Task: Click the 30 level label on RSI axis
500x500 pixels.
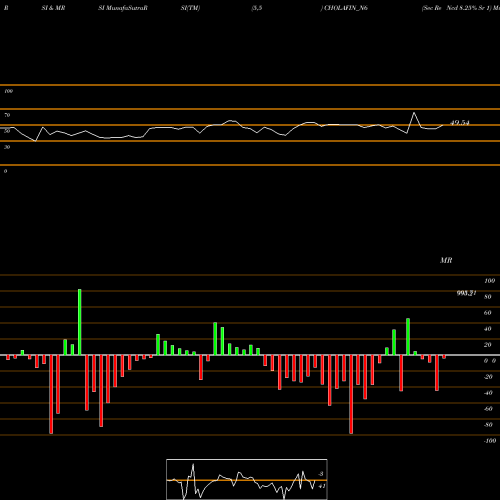Action: pos(7,147)
